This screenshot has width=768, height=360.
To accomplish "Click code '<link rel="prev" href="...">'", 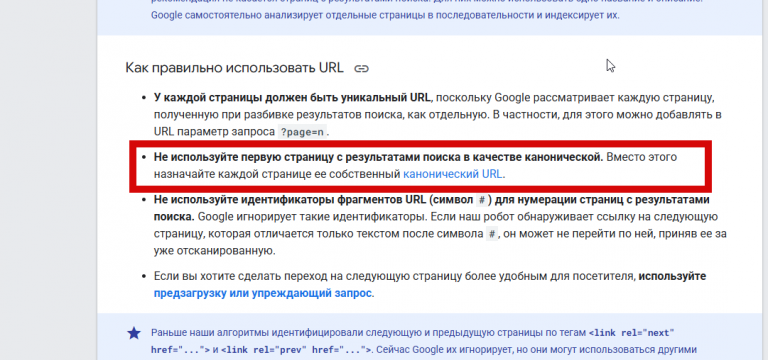I will tap(295, 350).
